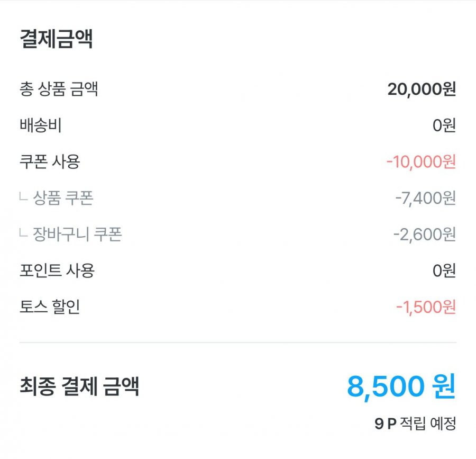Select the 쿠폰 사용 row label

tap(50, 161)
